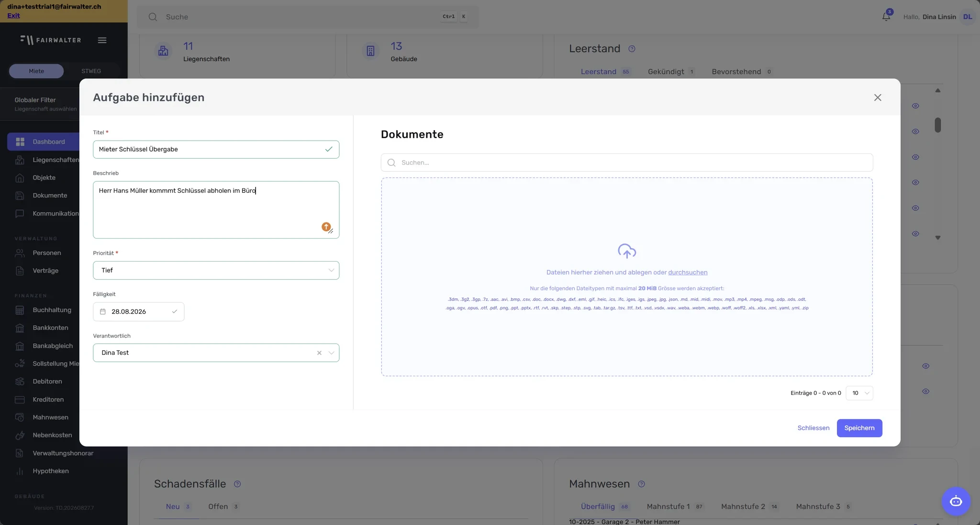Click the sidebar hamburger menu icon
980x525 pixels.
[102, 40]
